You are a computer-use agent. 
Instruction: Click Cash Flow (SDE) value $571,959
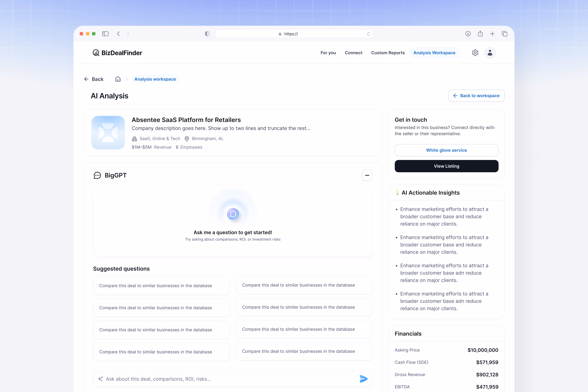487,362
